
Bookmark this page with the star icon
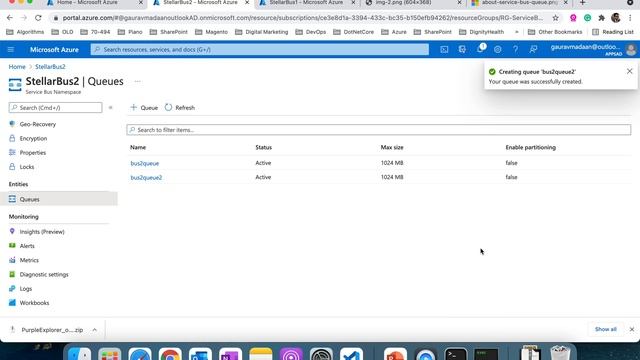pyautogui.click(x=556, y=18)
